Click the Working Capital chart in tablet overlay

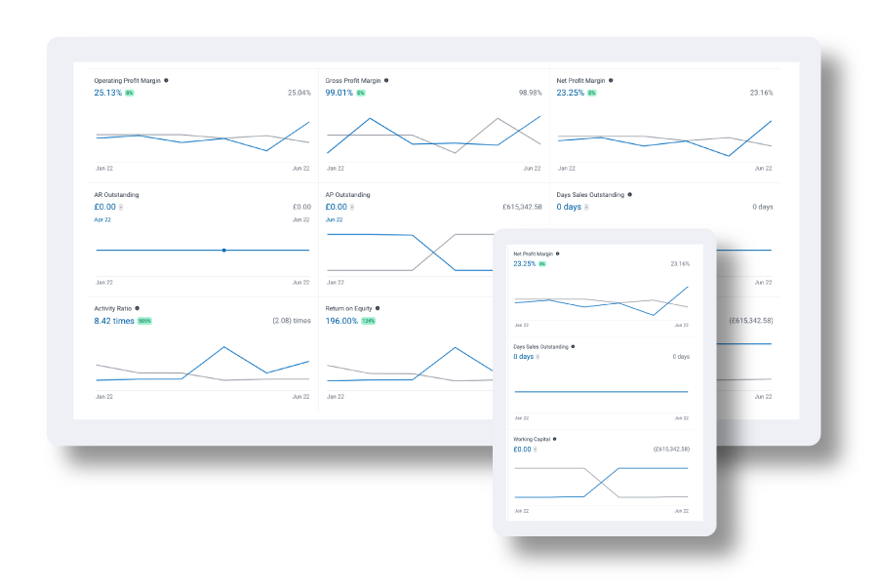601,483
